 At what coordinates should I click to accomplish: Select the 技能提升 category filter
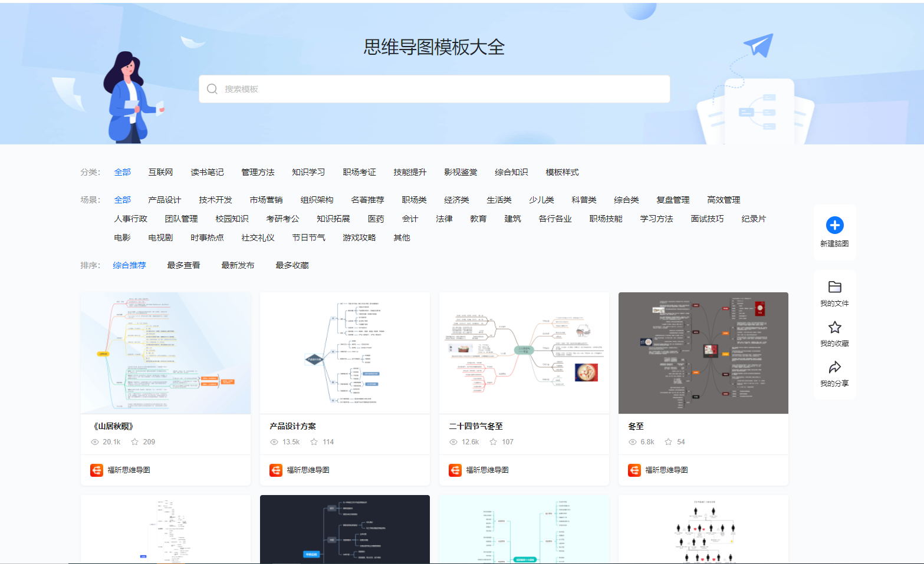pos(410,172)
